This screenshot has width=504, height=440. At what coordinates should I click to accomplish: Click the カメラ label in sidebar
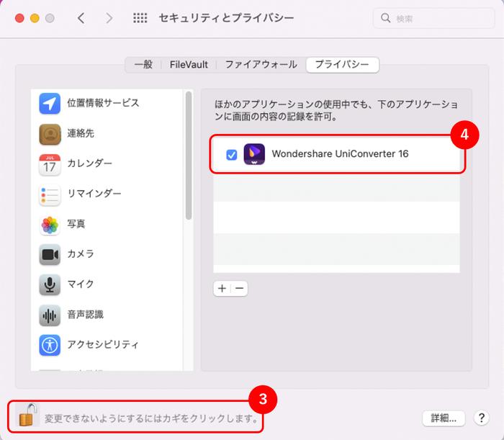81,253
